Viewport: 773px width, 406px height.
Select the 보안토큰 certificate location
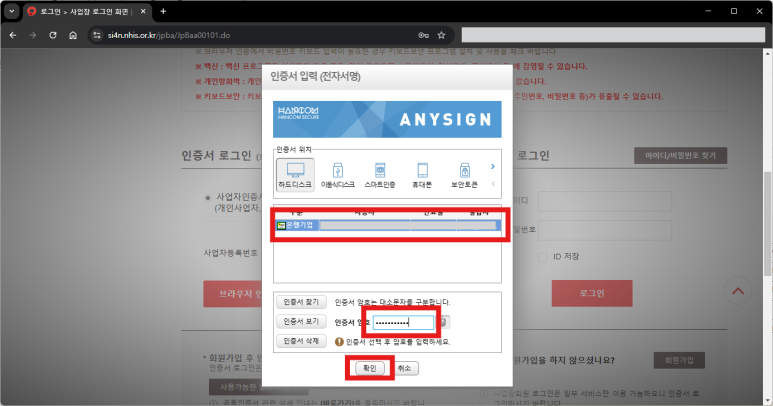pyautogui.click(x=464, y=175)
